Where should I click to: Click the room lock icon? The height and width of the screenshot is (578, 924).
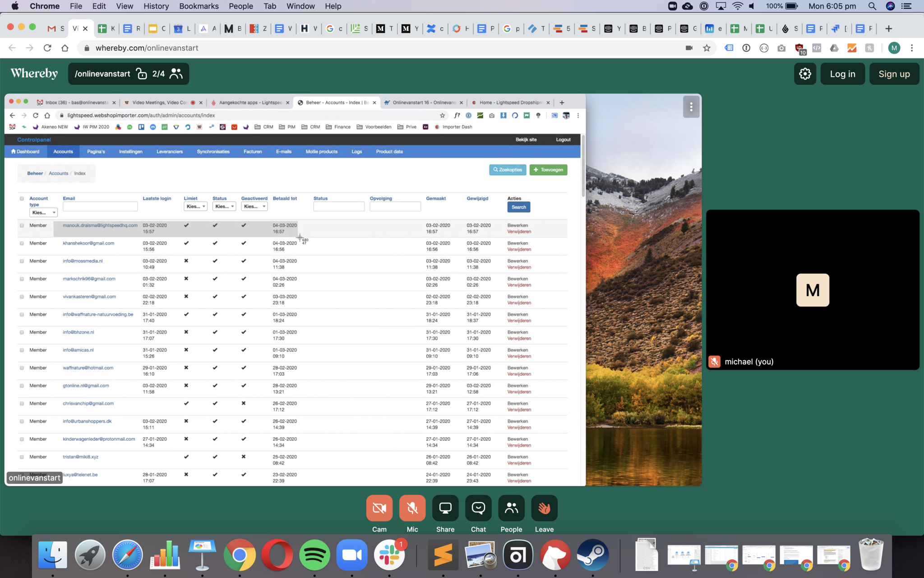click(x=142, y=74)
